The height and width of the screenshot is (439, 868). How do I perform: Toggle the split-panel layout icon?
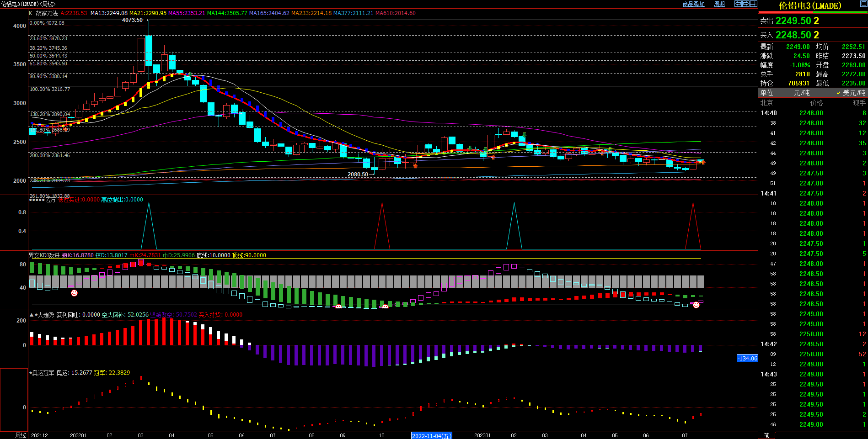coord(753,4)
